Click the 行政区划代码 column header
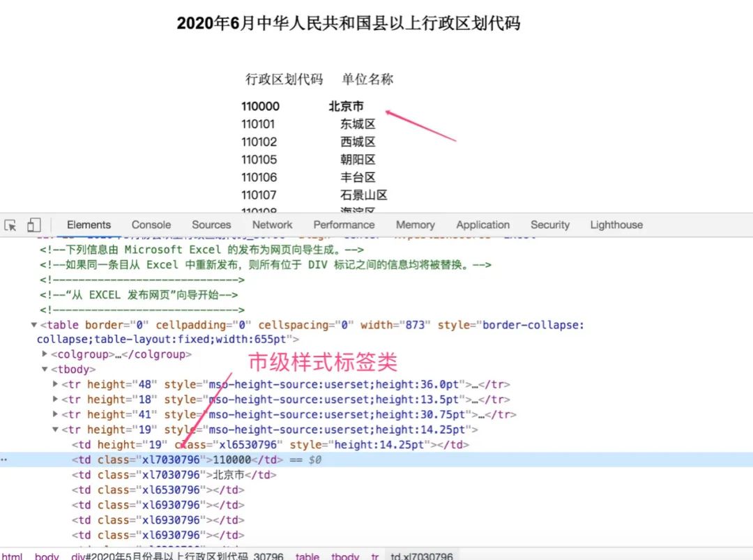Screen dimensions: 753x560 (284, 80)
